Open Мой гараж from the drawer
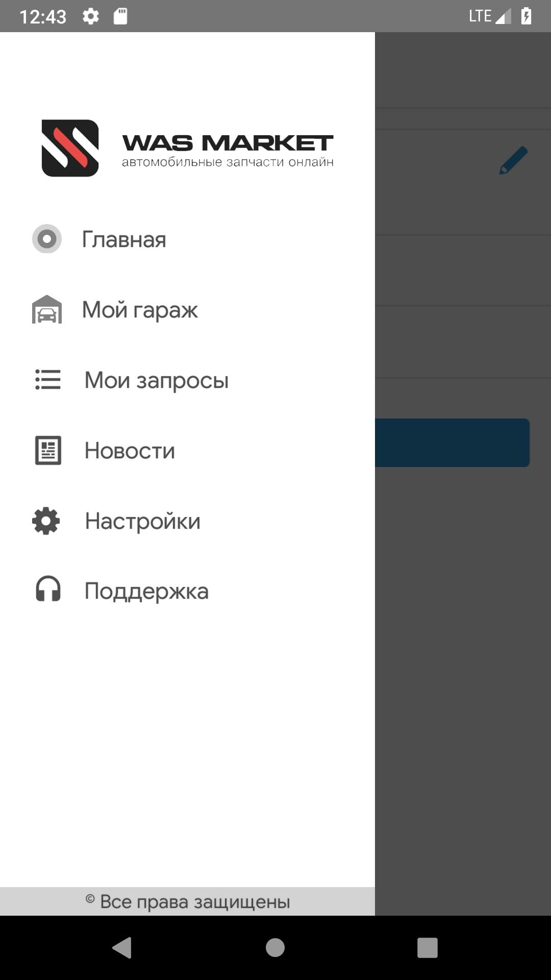 pos(187,309)
